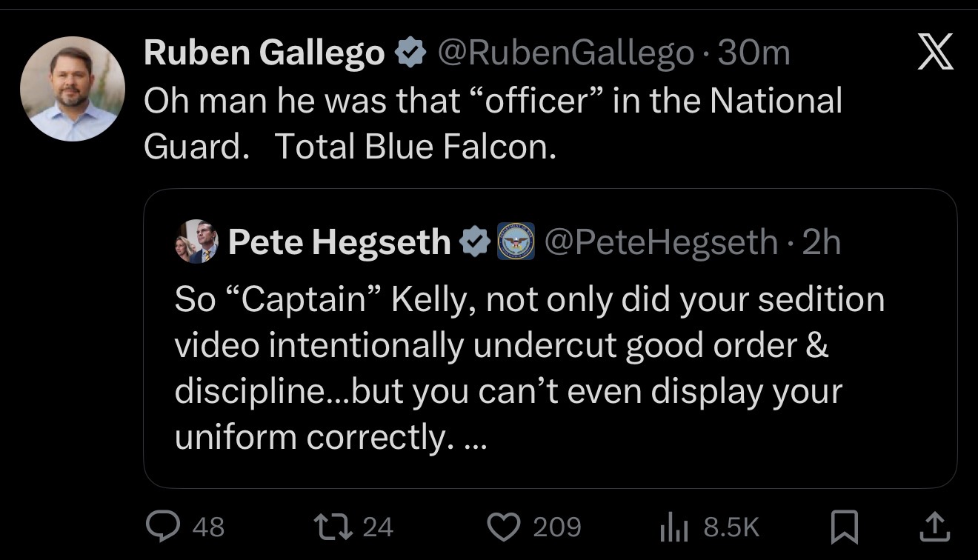Click Pete Hegseth's blue verified checkmark
The width and height of the screenshot is (978, 560).
pyautogui.click(x=475, y=241)
